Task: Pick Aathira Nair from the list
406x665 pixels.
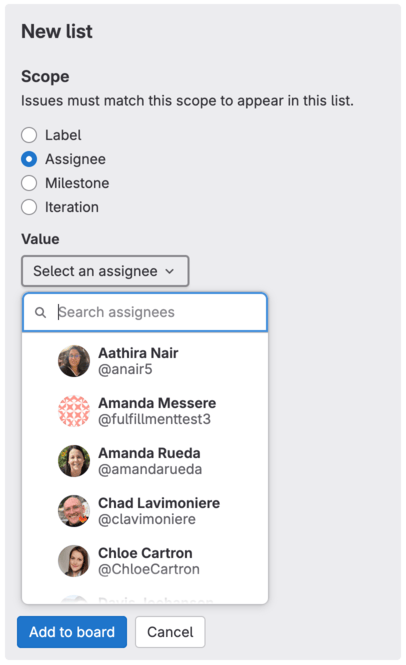Action: [145, 361]
